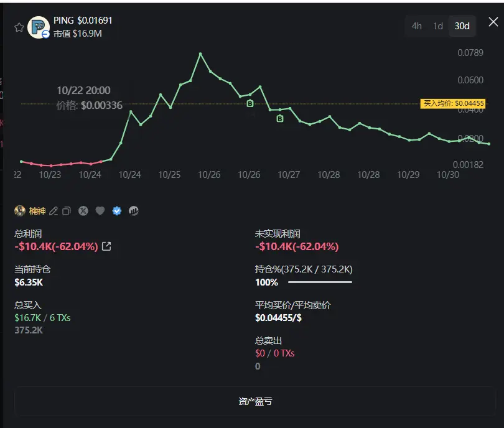Click total bought $16.7K / 6 TXs

pos(42,318)
